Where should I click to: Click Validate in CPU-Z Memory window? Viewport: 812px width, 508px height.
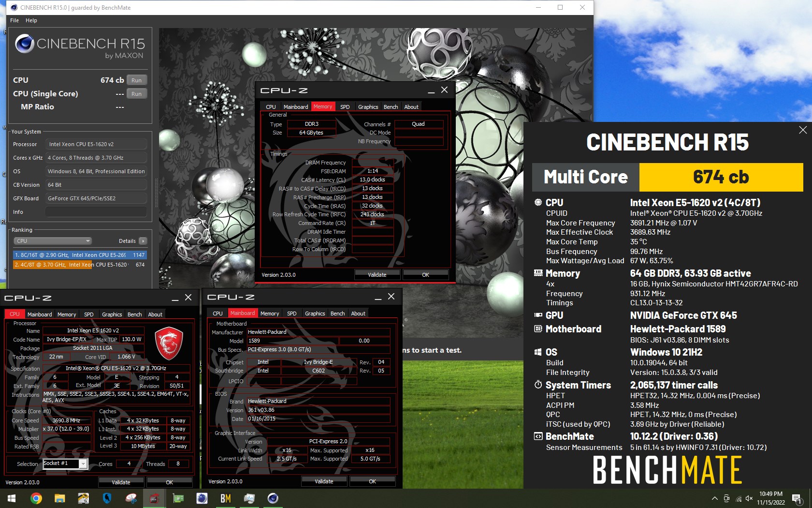click(377, 275)
